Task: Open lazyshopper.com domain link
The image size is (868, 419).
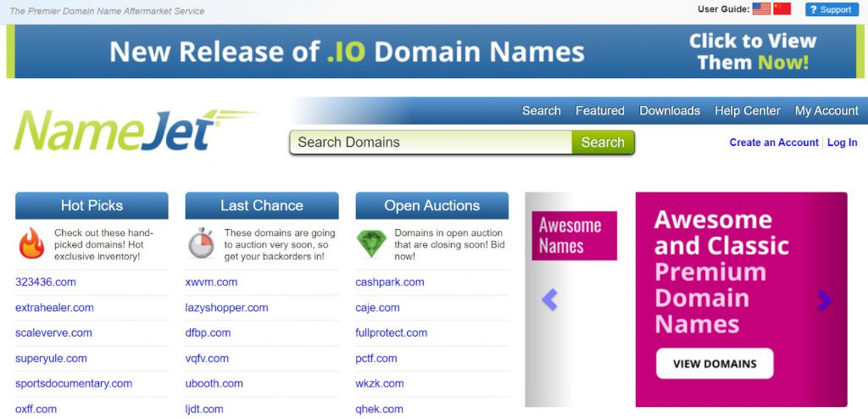Action: tap(226, 308)
